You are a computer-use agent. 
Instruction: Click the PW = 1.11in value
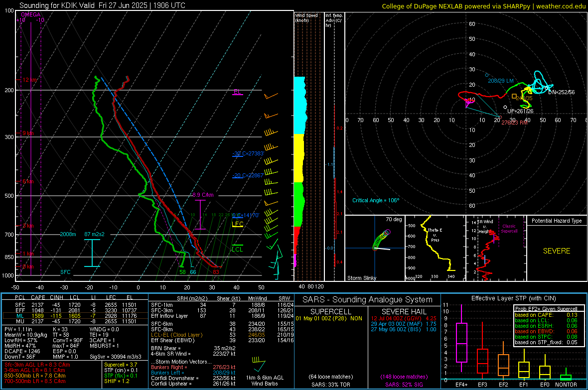(x=18, y=329)
